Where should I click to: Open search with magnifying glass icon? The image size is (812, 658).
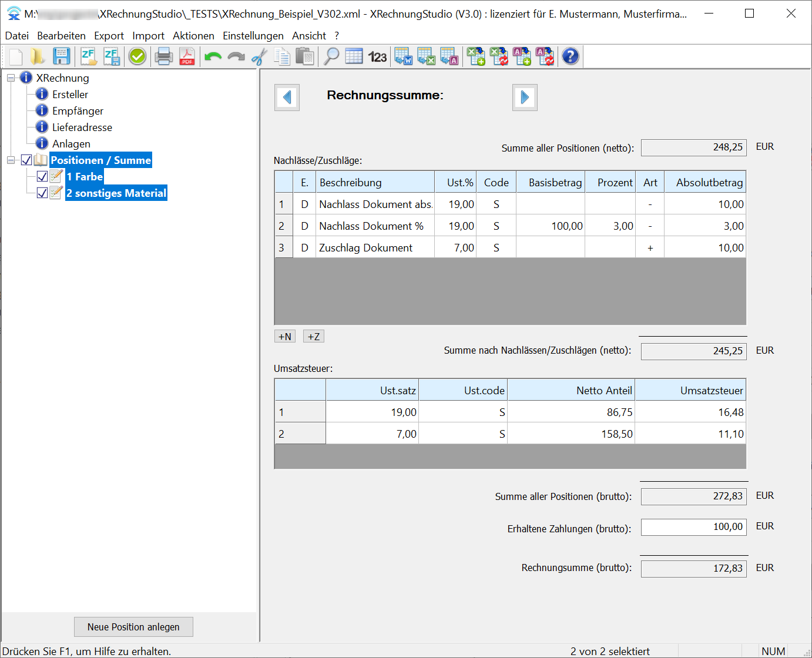coord(331,56)
